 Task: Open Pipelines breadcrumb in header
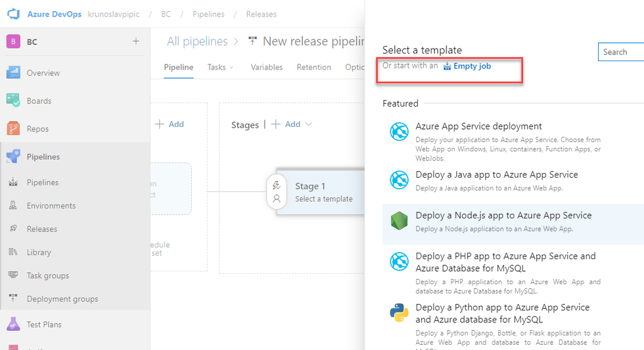click(209, 14)
